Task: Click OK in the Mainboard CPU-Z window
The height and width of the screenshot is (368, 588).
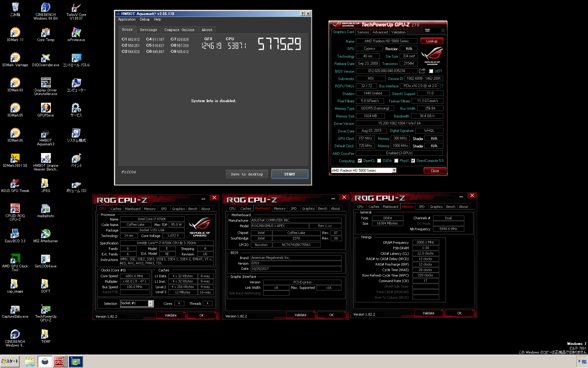Action: point(331,315)
